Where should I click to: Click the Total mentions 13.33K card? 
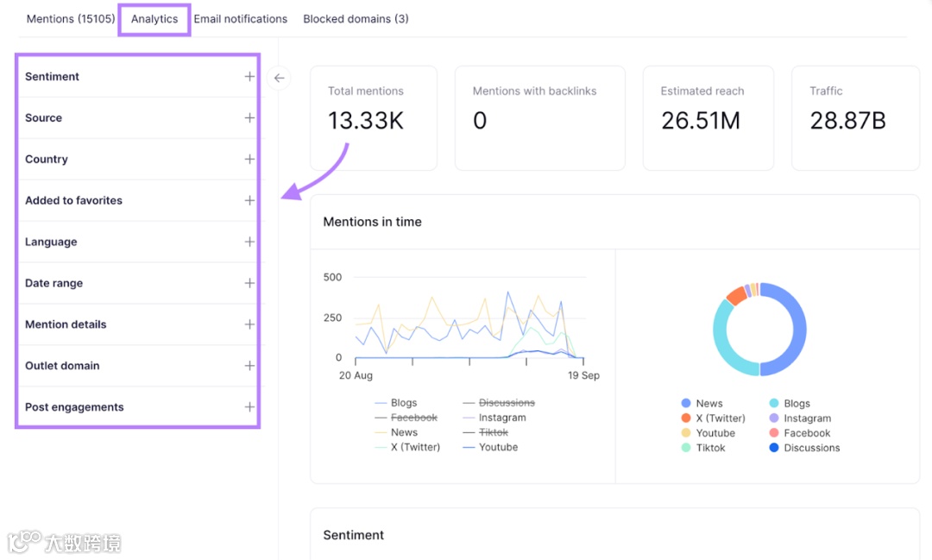[374, 118]
